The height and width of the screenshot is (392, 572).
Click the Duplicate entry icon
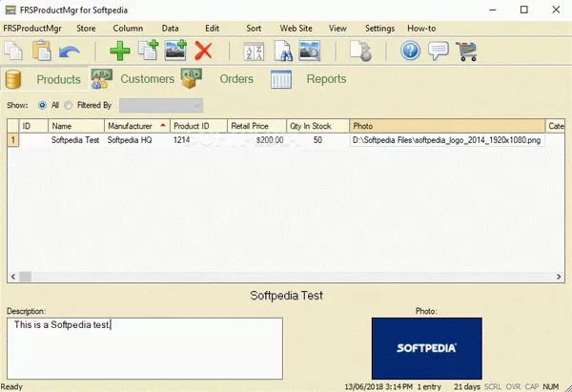tap(148, 51)
